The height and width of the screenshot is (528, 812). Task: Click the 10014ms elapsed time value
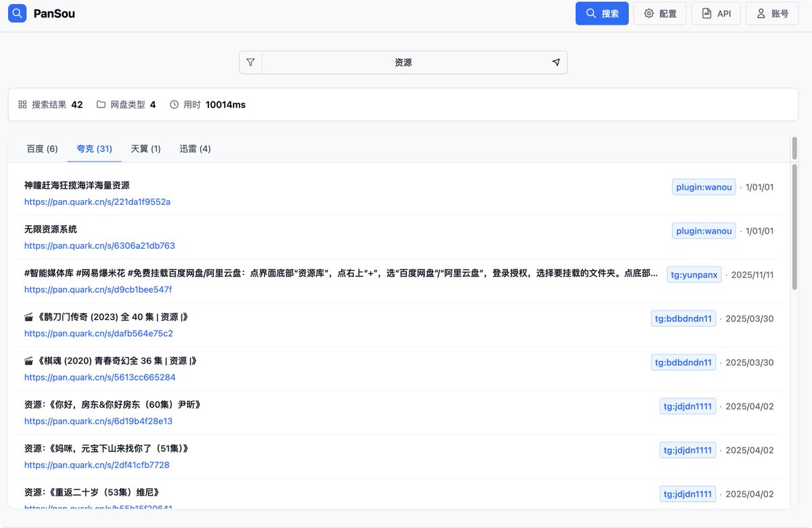tap(225, 105)
